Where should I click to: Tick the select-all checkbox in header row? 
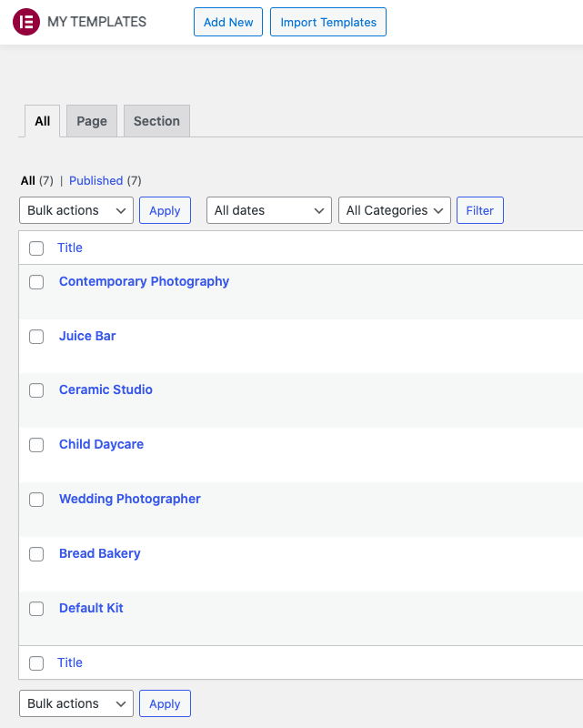(x=36, y=248)
